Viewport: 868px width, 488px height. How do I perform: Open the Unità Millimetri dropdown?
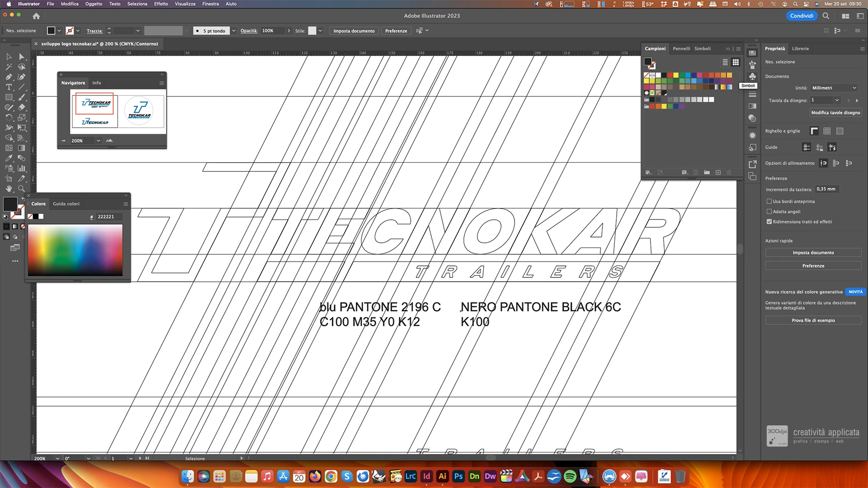point(834,88)
